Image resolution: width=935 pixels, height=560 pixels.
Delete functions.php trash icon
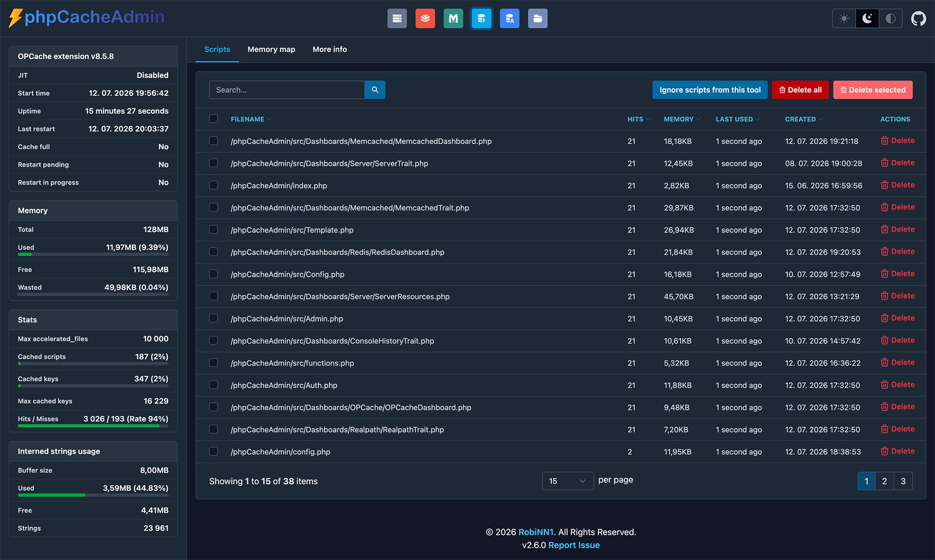click(884, 362)
